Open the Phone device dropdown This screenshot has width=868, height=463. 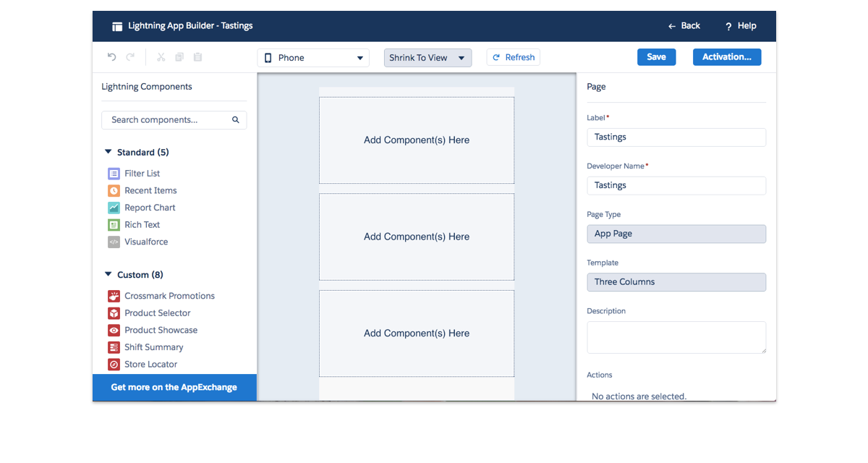pyautogui.click(x=313, y=58)
